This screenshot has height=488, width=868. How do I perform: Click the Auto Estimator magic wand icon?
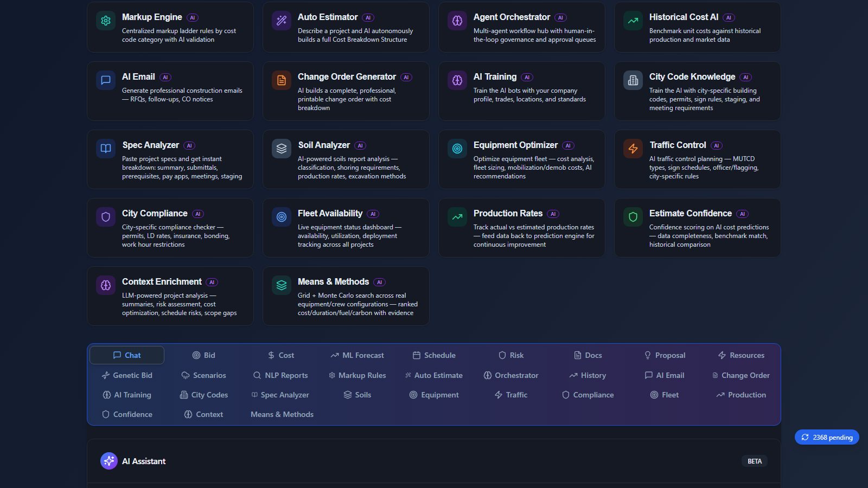pos(282,21)
